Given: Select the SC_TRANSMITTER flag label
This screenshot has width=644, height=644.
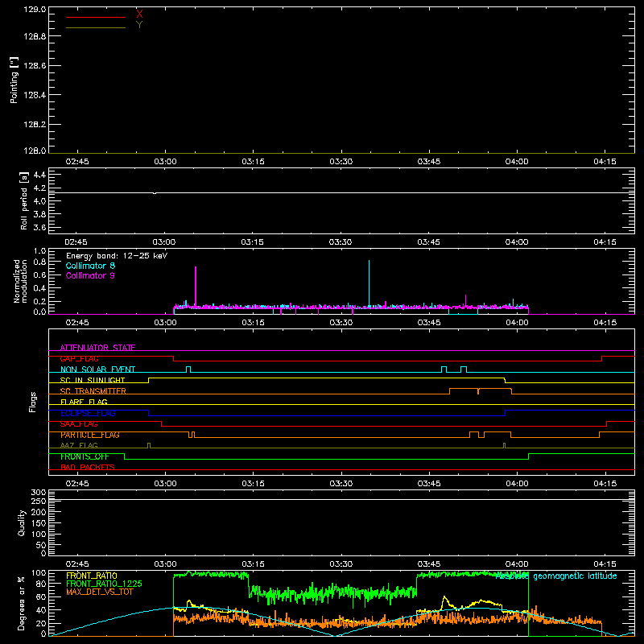Looking at the screenshot, I should [93, 391].
